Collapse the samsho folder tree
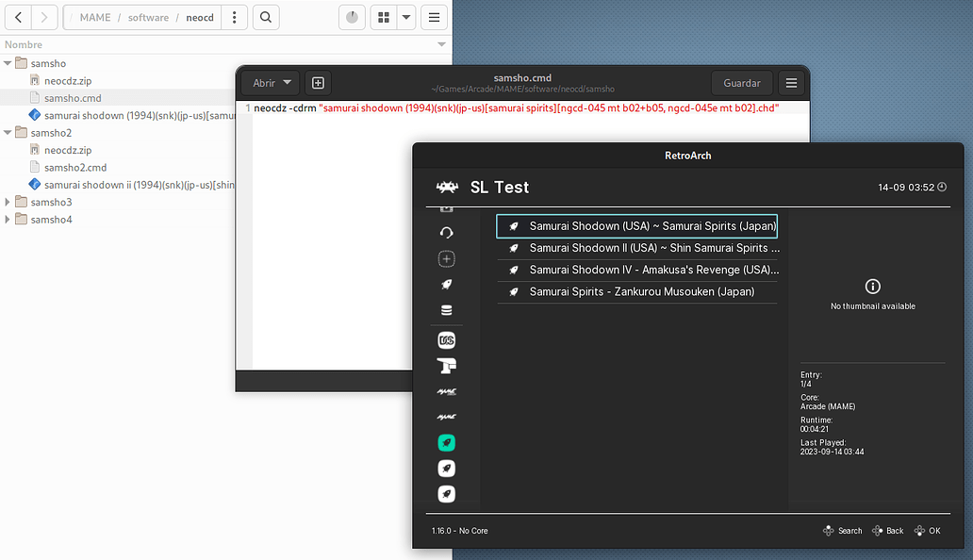 click(x=8, y=63)
